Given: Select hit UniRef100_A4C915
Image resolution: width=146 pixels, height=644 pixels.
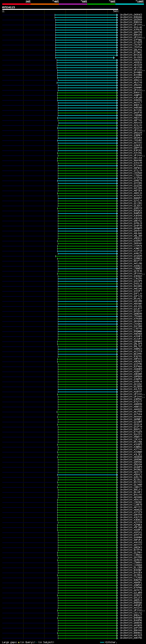Looking at the screenshot, I should pos(131,636).
